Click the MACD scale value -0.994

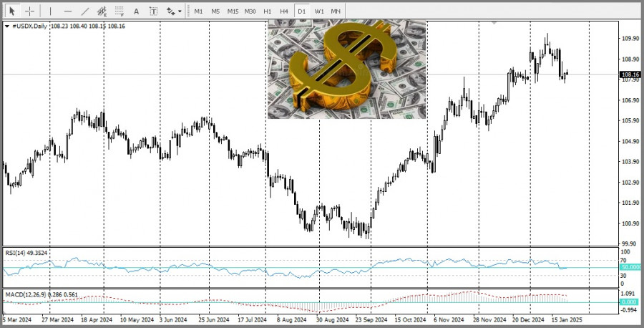(630, 310)
